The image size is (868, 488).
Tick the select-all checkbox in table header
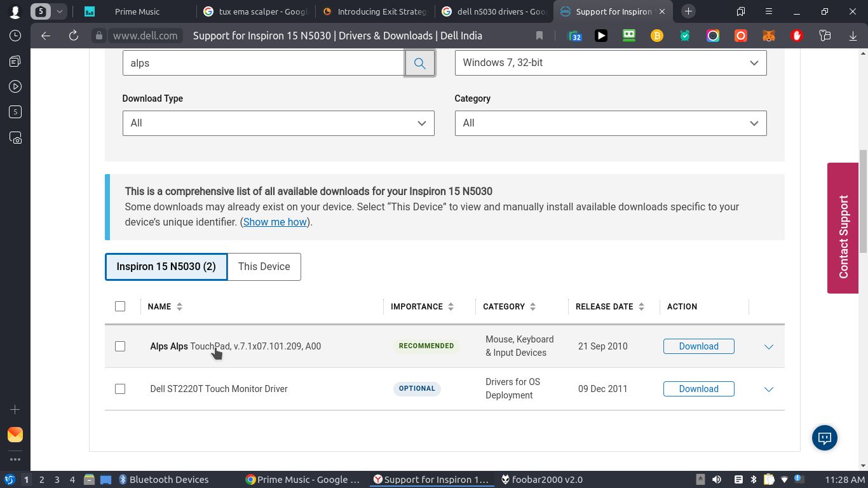(120, 306)
